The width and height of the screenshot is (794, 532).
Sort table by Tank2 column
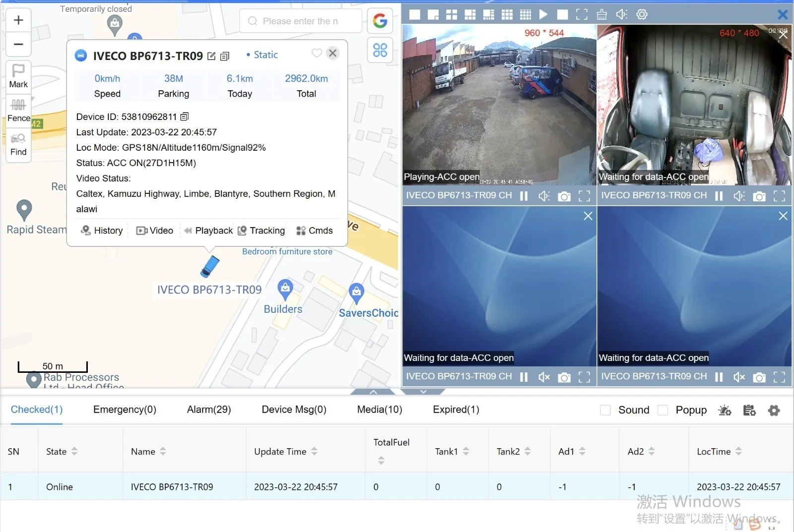click(528, 451)
